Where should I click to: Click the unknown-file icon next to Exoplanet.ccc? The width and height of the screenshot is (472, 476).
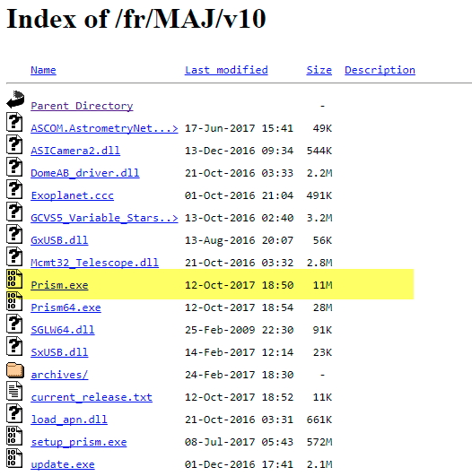click(14, 189)
